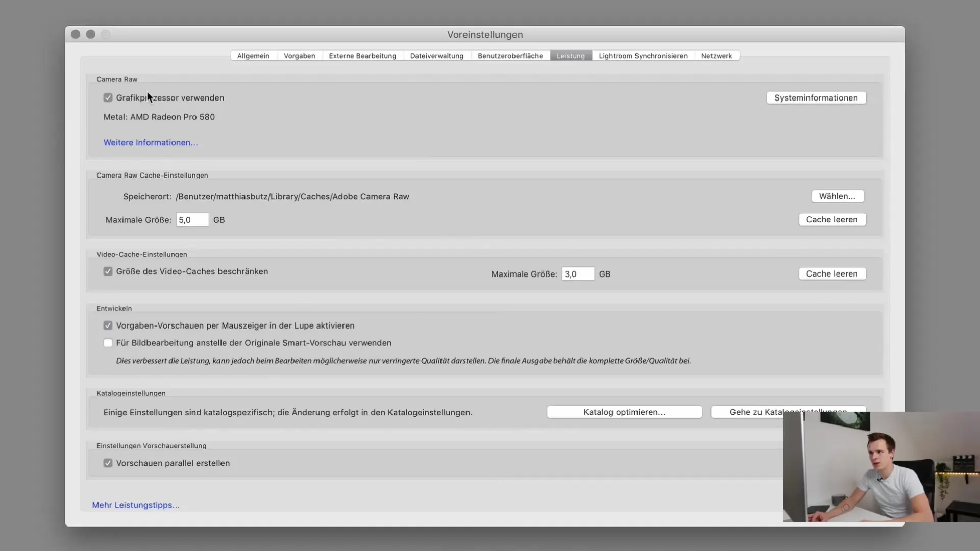
Task: Click the Camera Raw cache path text
Action: [292, 197]
